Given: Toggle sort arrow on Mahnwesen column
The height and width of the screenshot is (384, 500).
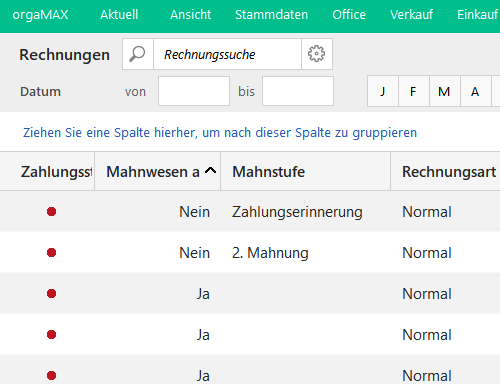Looking at the screenshot, I should (210, 171).
